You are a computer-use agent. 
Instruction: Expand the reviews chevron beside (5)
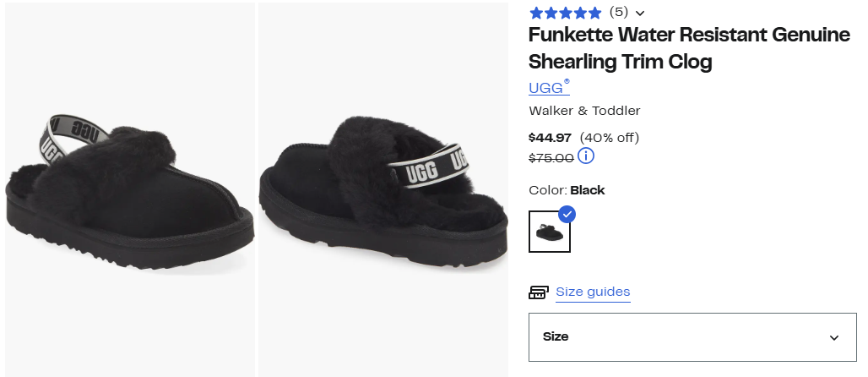[x=640, y=13]
